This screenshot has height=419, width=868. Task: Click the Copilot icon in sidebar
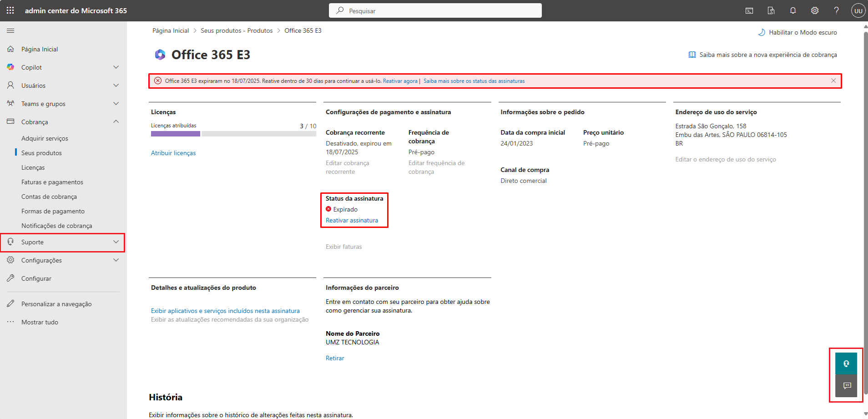[x=10, y=67]
